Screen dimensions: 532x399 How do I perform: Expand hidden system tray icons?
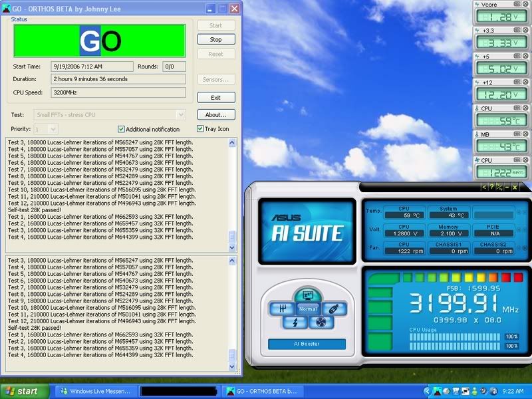pos(427,391)
